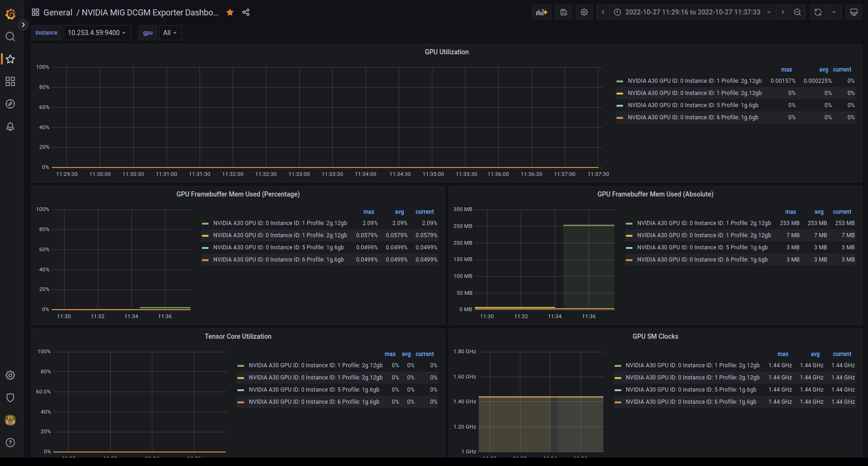This screenshot has width=868, height=466.
Task: Sort GPU Utilization legend by current
Action: tap(842, 70)
